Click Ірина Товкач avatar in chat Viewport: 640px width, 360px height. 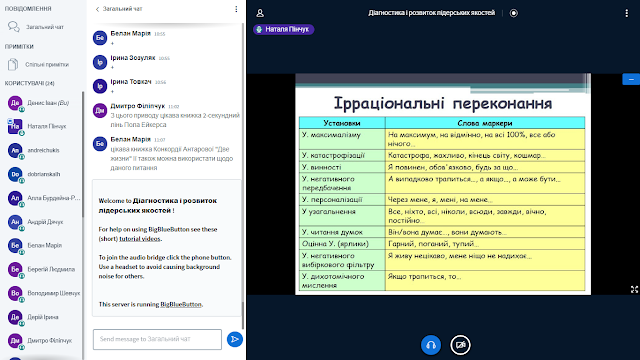(100, 86)
